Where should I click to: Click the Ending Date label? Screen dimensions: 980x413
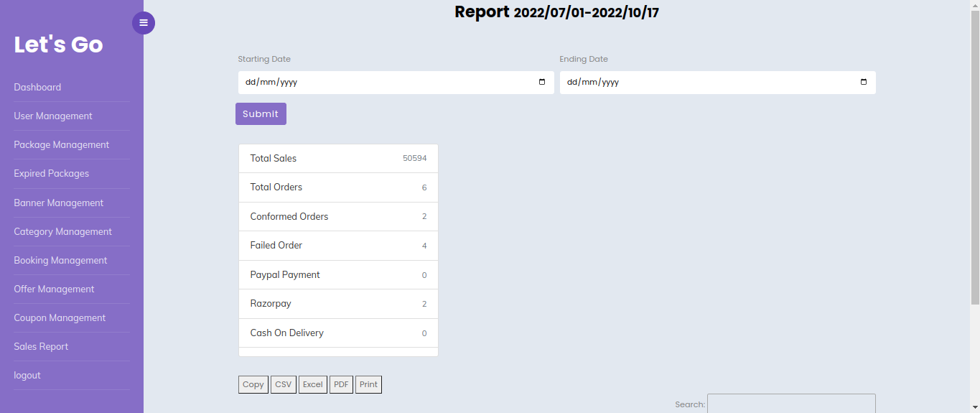click(584, 59)
